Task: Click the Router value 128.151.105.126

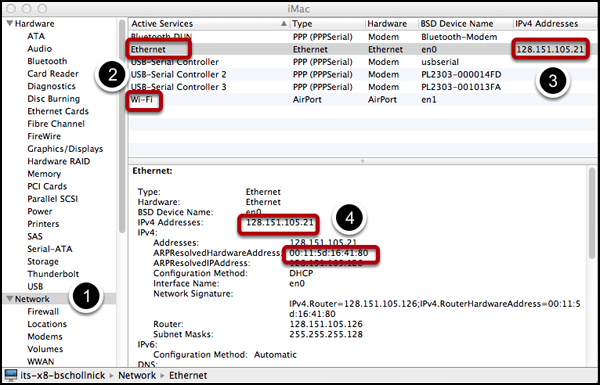Action: pyautogui.click(x=326, y=324)
